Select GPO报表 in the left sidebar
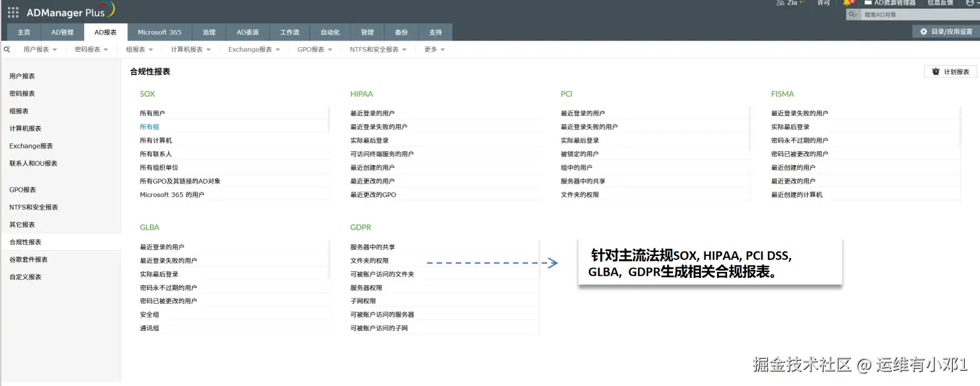Viewport: 980px width, 386px height. 23,190
